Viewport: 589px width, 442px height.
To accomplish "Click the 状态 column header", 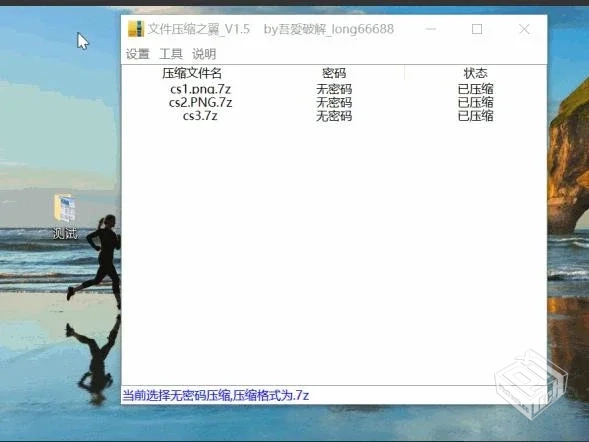I will tap(475, 73).
